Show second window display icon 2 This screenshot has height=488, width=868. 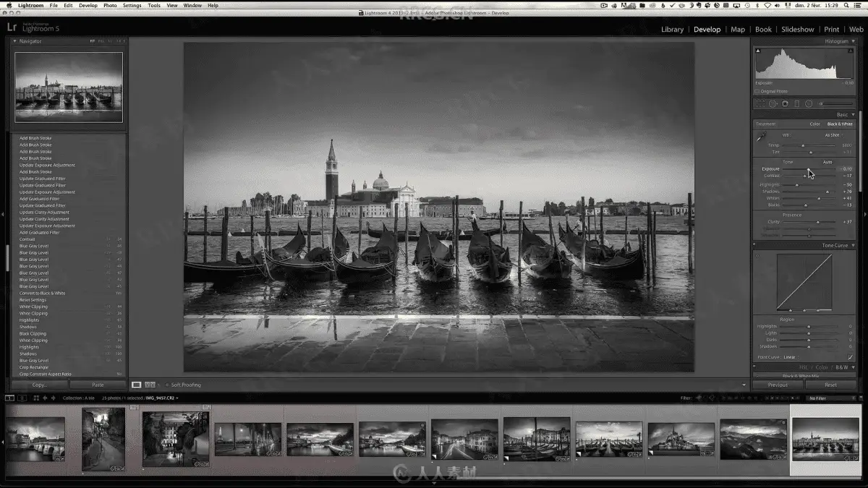click(22, 398)
